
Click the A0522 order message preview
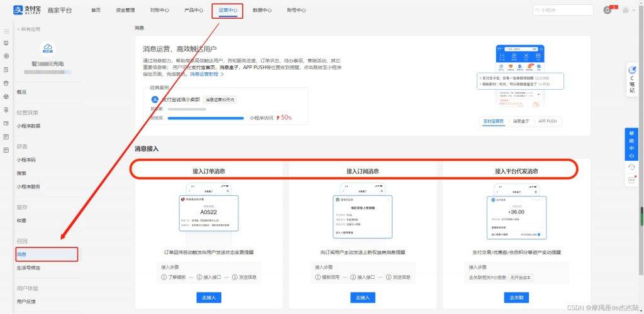click(x=208, y=213)
